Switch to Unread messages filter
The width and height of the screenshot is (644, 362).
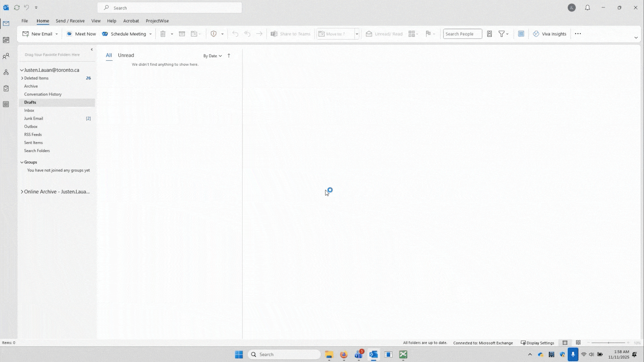[x=126, y=55]
